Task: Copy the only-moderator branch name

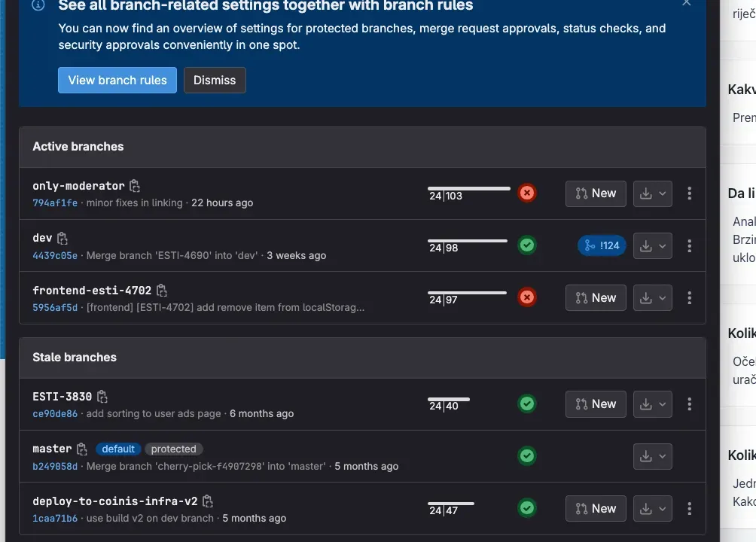Action: click(135, 186)
